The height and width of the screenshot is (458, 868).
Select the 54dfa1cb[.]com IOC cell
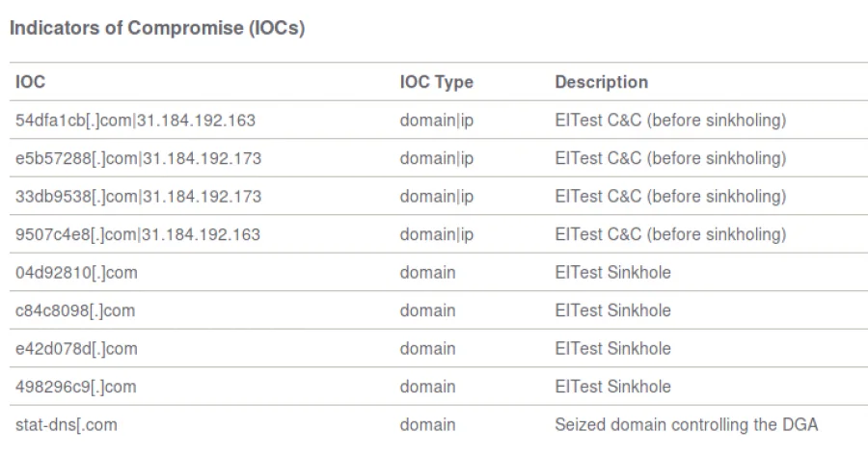135,121
